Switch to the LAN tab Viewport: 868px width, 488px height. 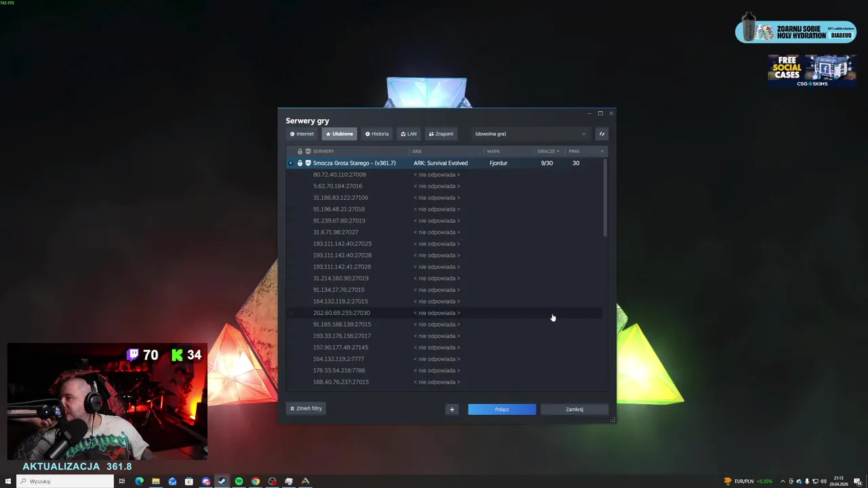point(409,134)
